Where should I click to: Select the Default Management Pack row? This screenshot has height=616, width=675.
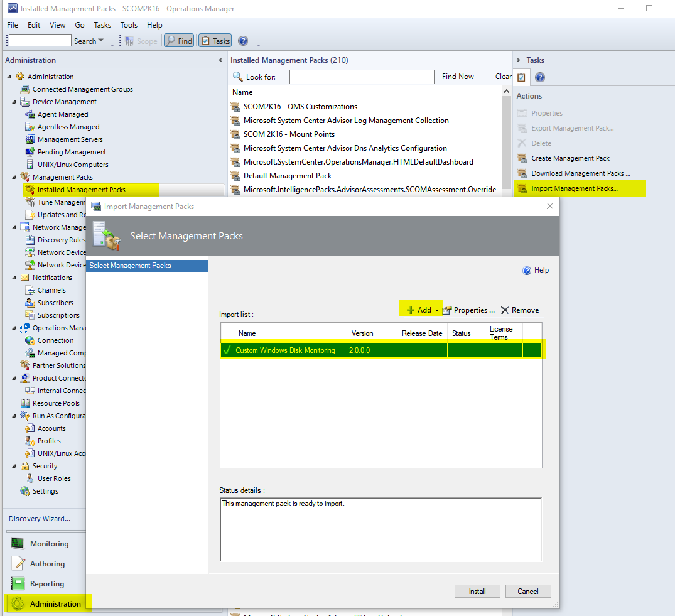coord(288,176)
